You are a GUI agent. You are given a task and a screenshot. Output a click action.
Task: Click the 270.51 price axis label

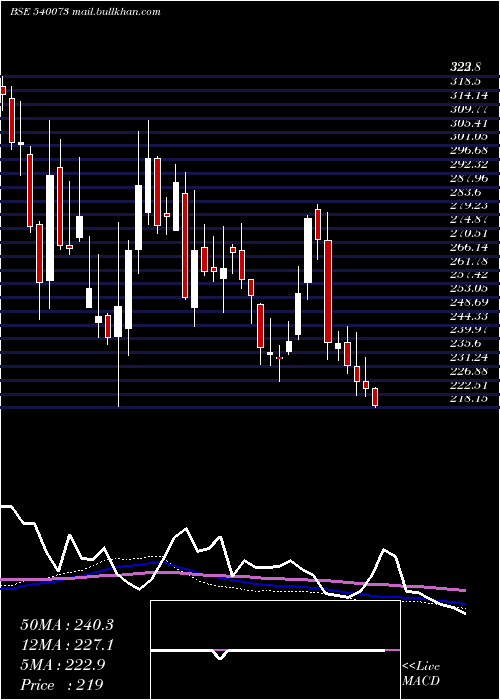[469, 233]
